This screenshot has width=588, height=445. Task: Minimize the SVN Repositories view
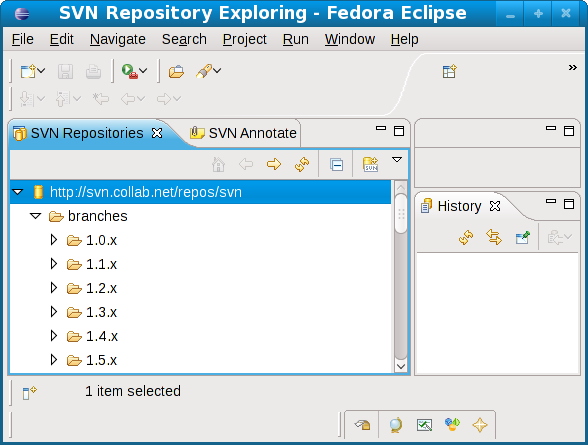tap(381, 129)
